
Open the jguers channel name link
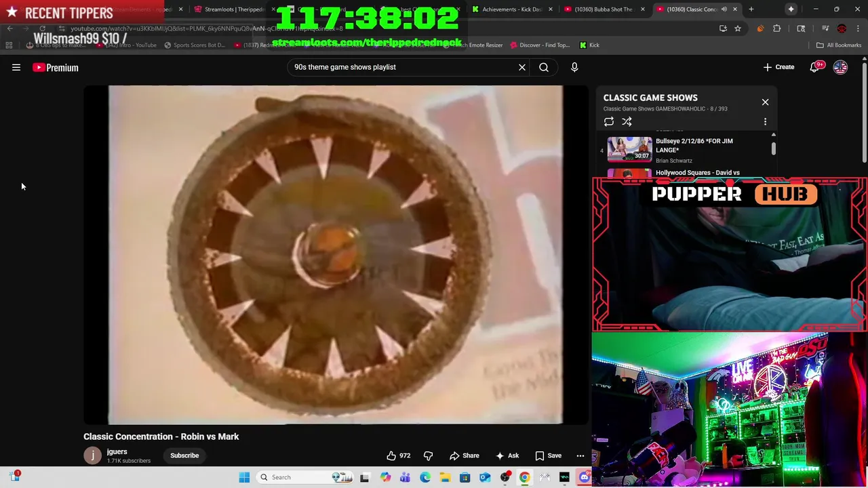(117, 451)
